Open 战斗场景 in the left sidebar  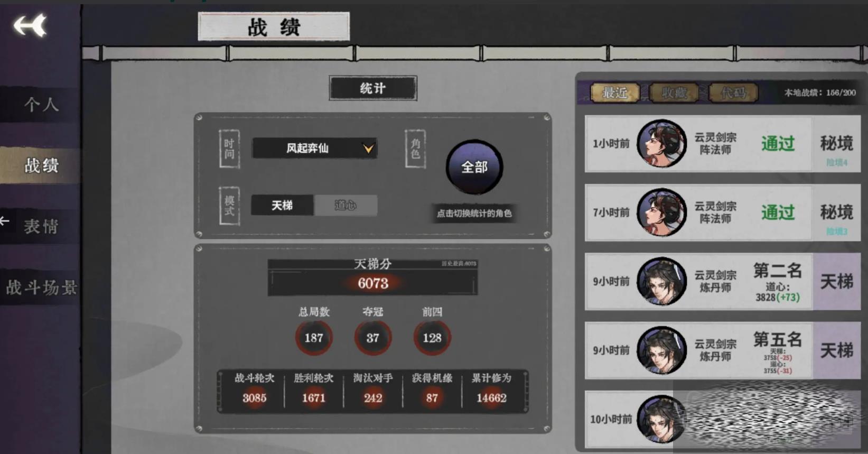tap(41, 288)
